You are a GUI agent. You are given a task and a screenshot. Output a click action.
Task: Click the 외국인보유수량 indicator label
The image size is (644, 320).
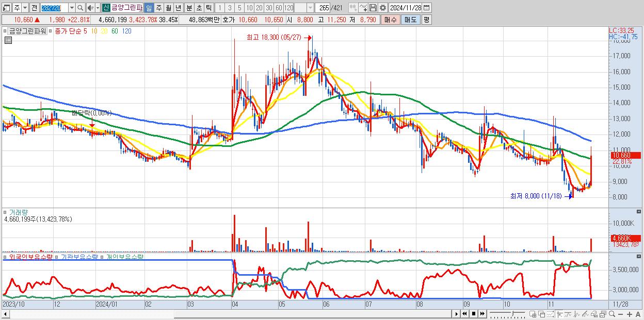pyautogui.click(x=31, y=256)
